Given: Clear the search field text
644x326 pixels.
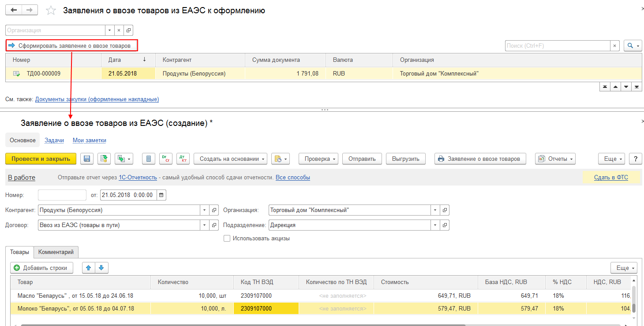Looking at the screenshot, I should [615, 45].
